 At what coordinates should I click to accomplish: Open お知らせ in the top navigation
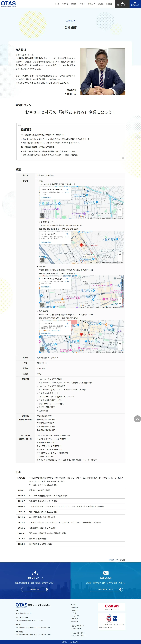[x=74, y=4]
